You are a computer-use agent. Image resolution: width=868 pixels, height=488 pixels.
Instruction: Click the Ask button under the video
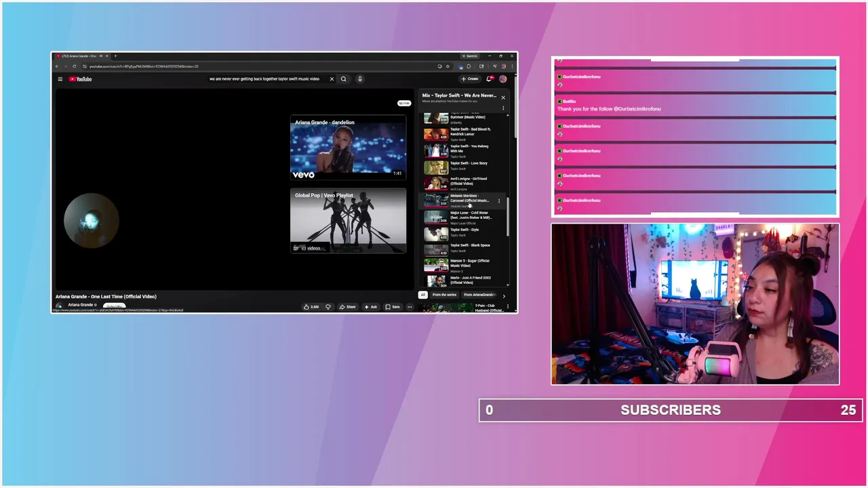click(x=370, y=307)
